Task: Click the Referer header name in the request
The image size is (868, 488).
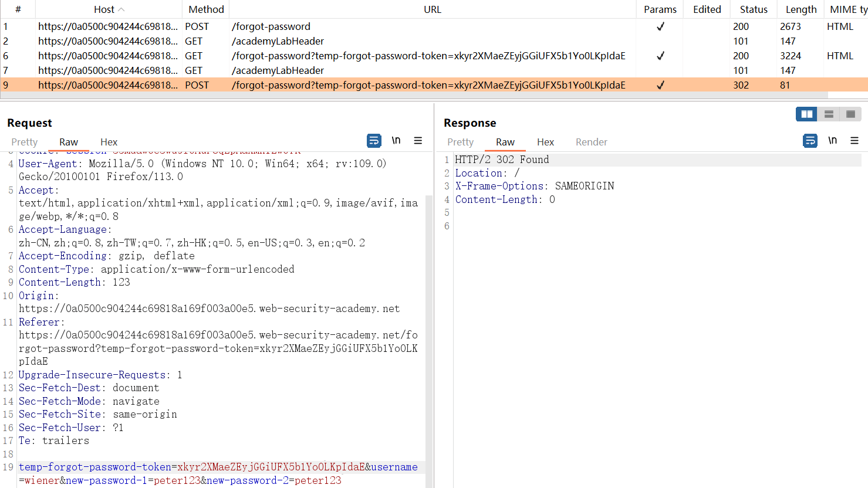Action: 39,322
